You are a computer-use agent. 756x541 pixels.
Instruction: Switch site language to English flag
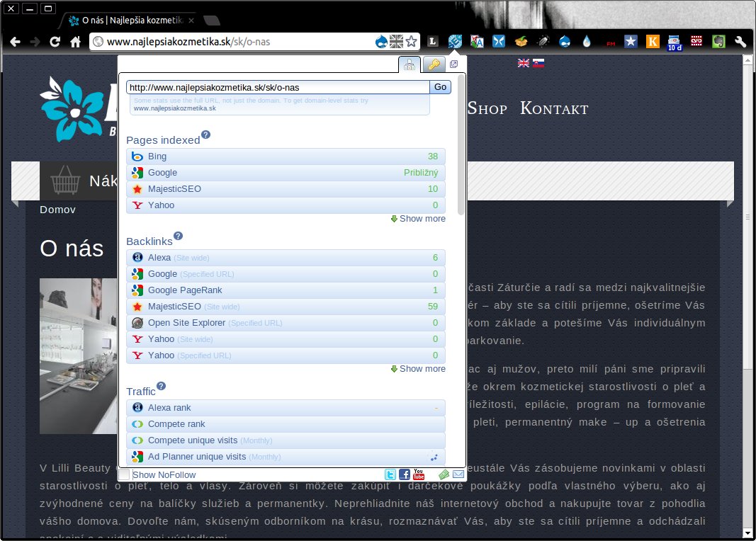point(523,63)
